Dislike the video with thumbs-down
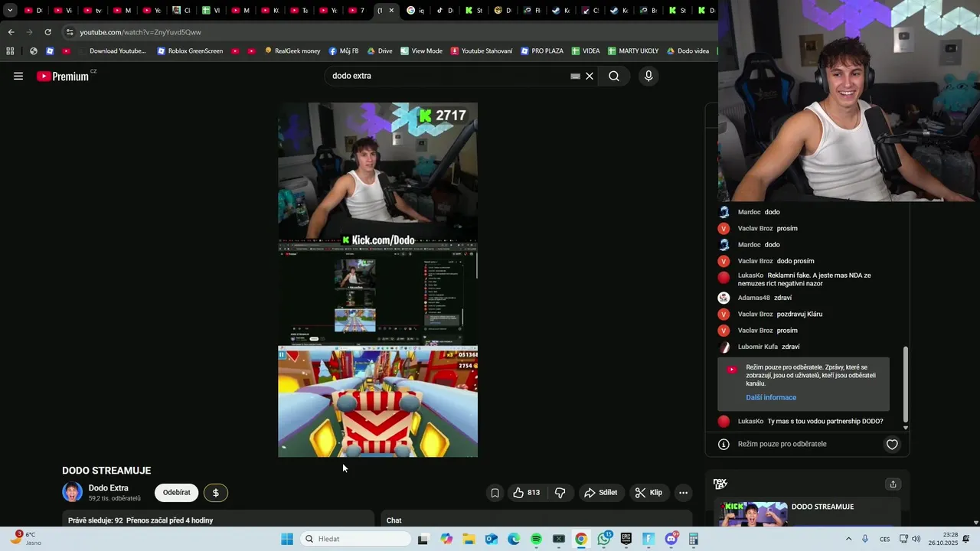 click(560, 493)
